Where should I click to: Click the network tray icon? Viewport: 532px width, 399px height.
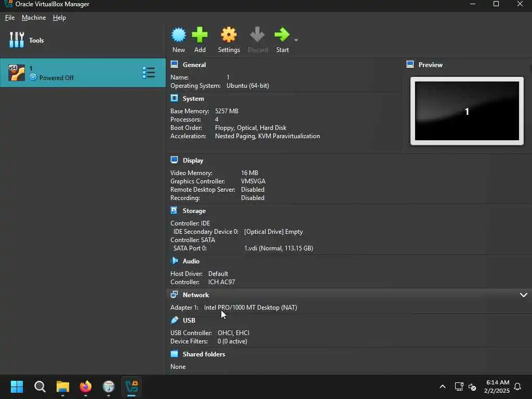tap(459, 387)
